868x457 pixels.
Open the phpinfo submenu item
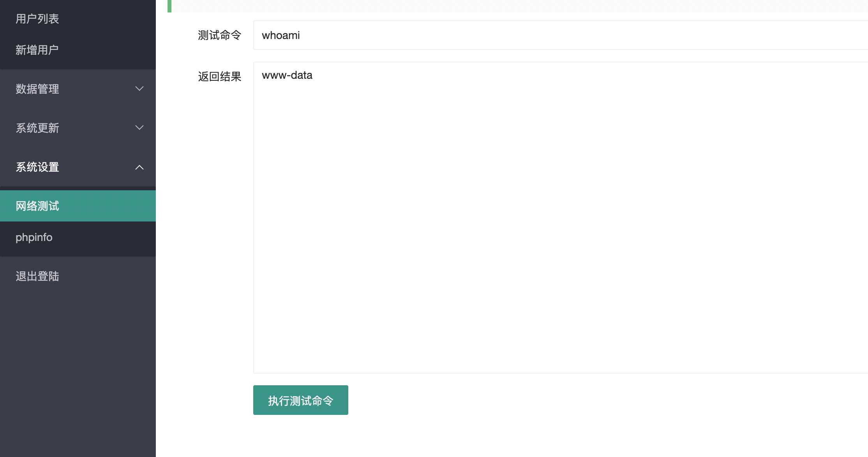34,237
